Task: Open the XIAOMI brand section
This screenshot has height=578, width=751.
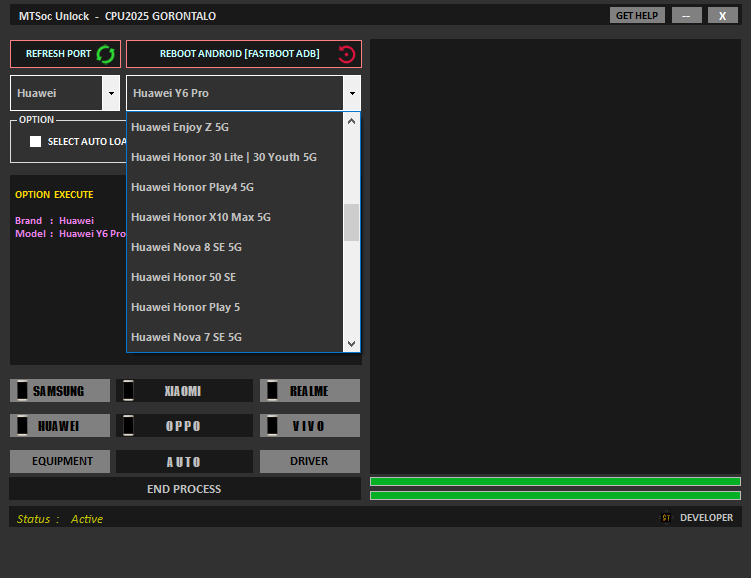Action: [x=184, y=390]
